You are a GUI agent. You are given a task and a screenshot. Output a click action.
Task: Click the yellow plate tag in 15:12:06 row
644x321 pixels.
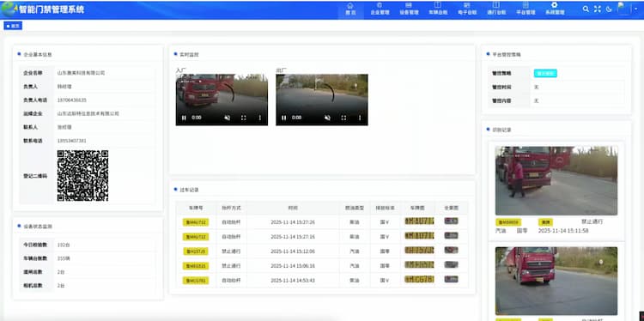pos(196,251)
